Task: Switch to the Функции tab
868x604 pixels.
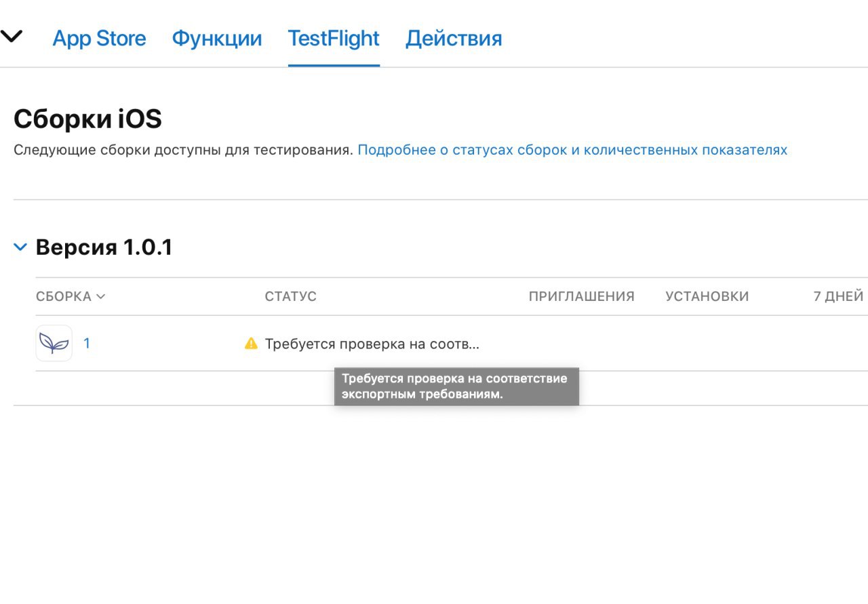Action: point(217,39)
